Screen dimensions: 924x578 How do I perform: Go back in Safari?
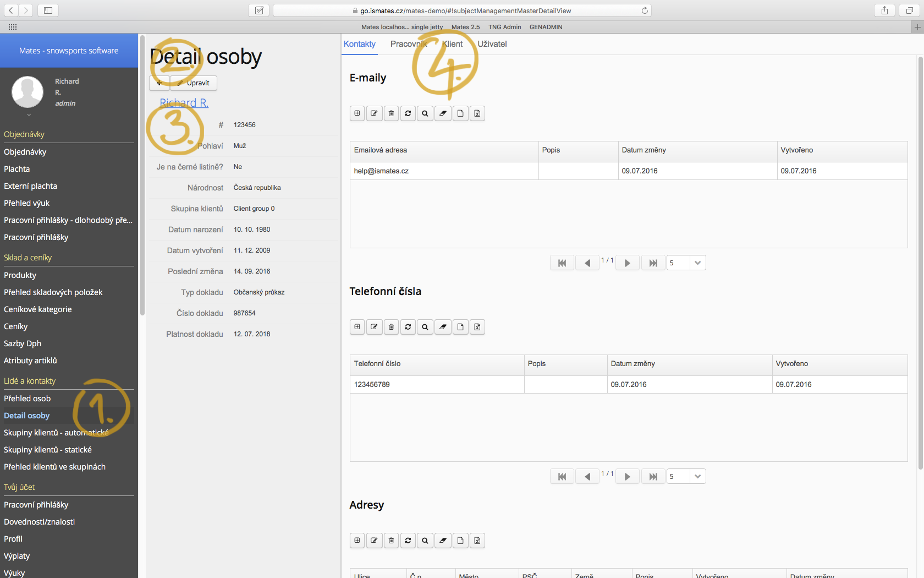click(11, 10)
